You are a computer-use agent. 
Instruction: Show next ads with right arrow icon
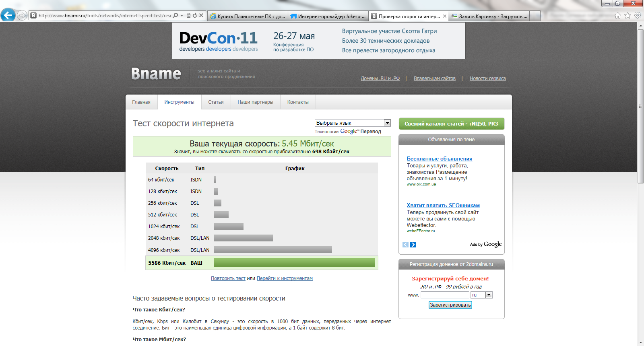coord(413,245)
